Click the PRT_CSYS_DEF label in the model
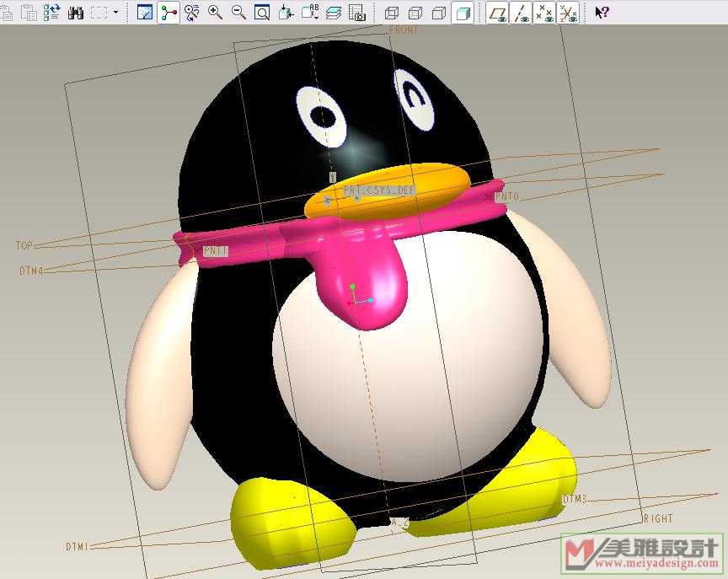The height and width of the screenshot is (579, 728). pyautogui.click(x=379, y=190)
